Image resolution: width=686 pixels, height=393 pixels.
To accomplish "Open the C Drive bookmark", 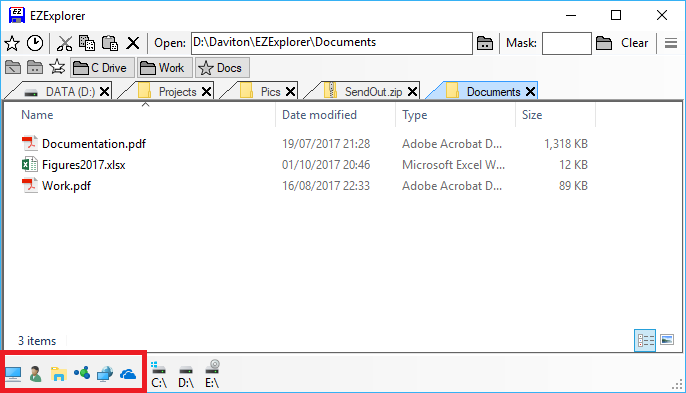I will pos(102,67).
